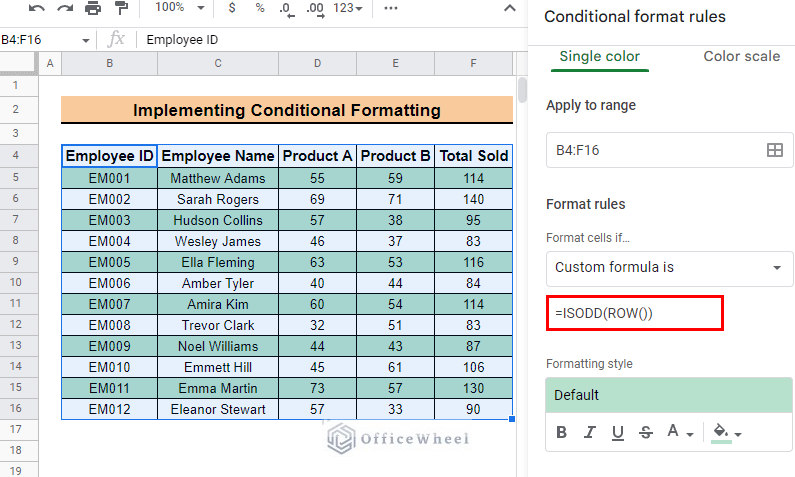Screen dimensions: 795x477
Task: Click the selection fill handle at F16
Action: [512, 419]
